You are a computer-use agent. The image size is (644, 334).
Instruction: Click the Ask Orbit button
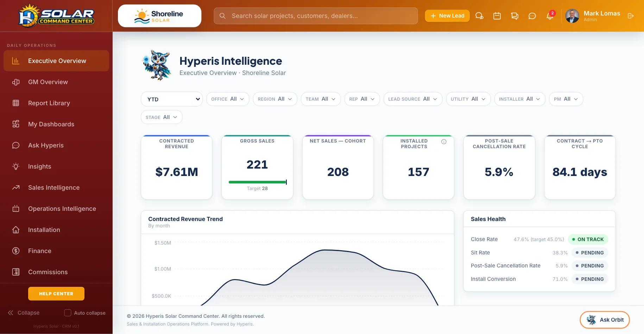tap(605, 320)
